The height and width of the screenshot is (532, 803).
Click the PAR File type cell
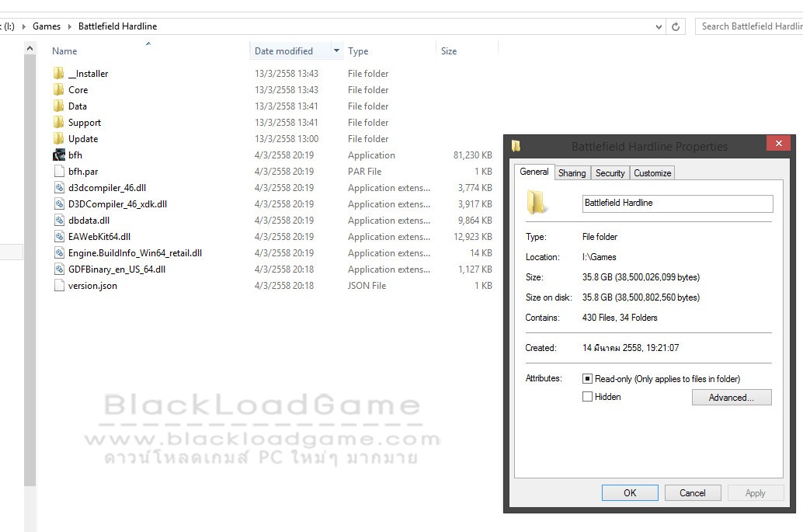(x=365, y=172)
